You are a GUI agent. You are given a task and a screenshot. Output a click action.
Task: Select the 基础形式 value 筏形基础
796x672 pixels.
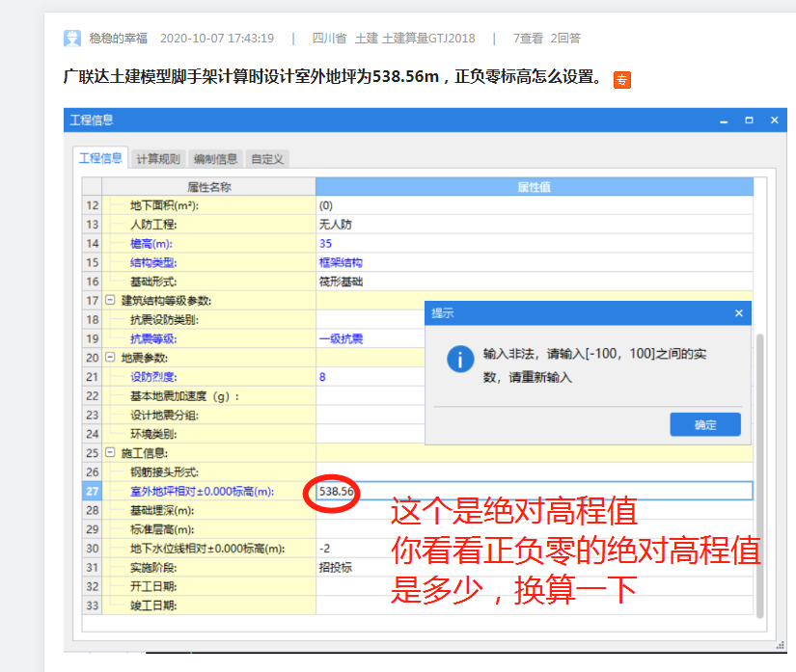coord(341,282)
